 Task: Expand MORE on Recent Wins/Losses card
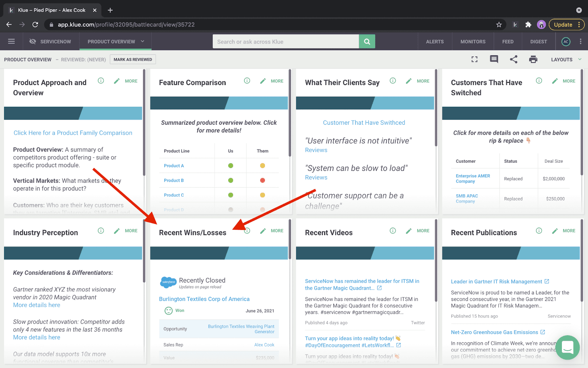(x=277, y=231)
